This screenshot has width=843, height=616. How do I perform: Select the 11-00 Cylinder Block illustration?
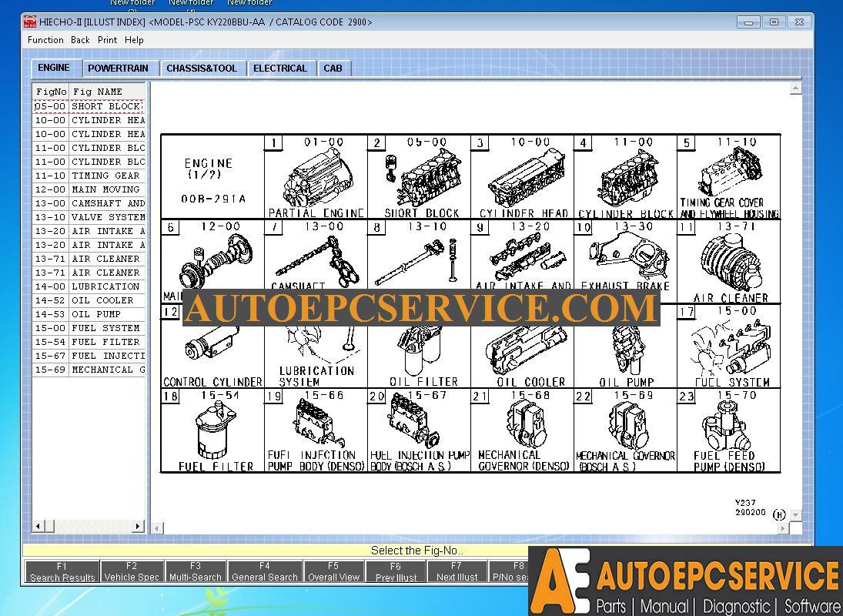coord(625,177)
